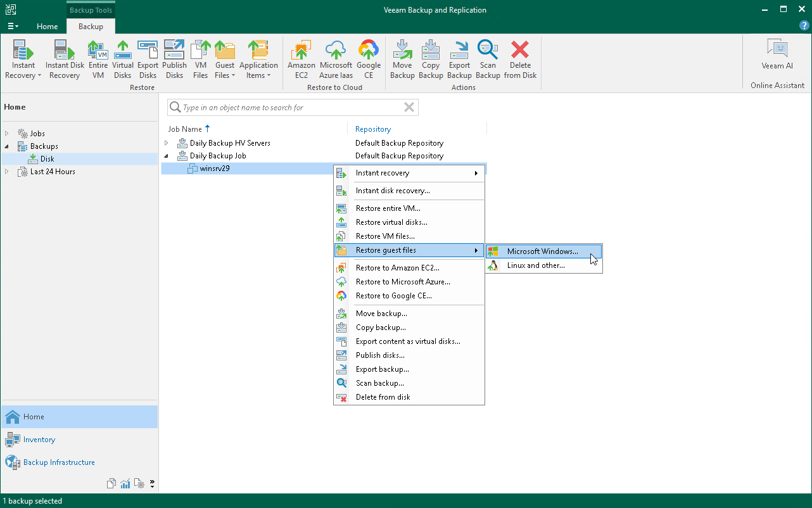Select Last 24 Hours tree node
Image resolution: width=812 pixels, height=508 pixels.
click(53, 172)
